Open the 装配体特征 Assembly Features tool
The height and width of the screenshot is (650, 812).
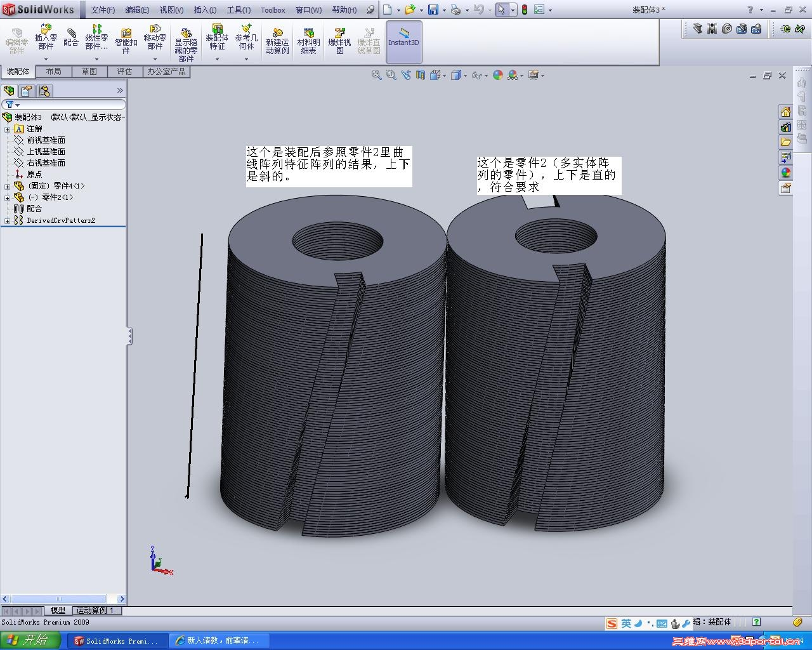click(217, 38)
